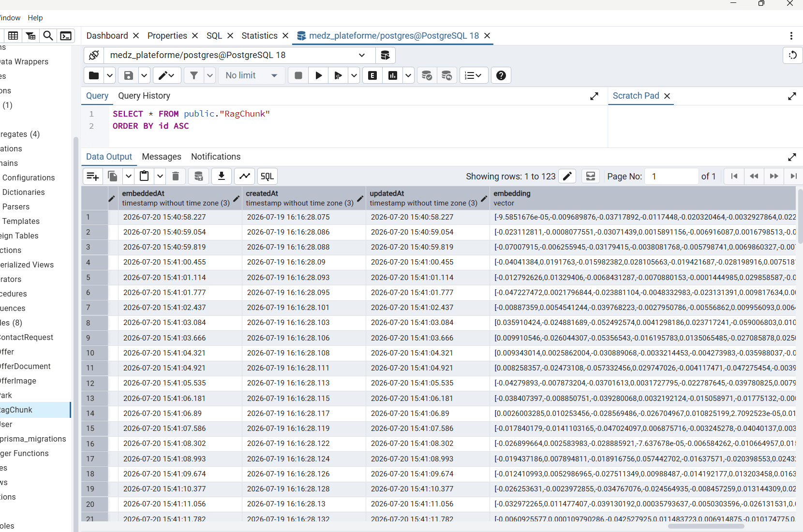This screenshot has width=803, height=532.
Task: Expand the Execute options arrow
Action: click(354, 75)
